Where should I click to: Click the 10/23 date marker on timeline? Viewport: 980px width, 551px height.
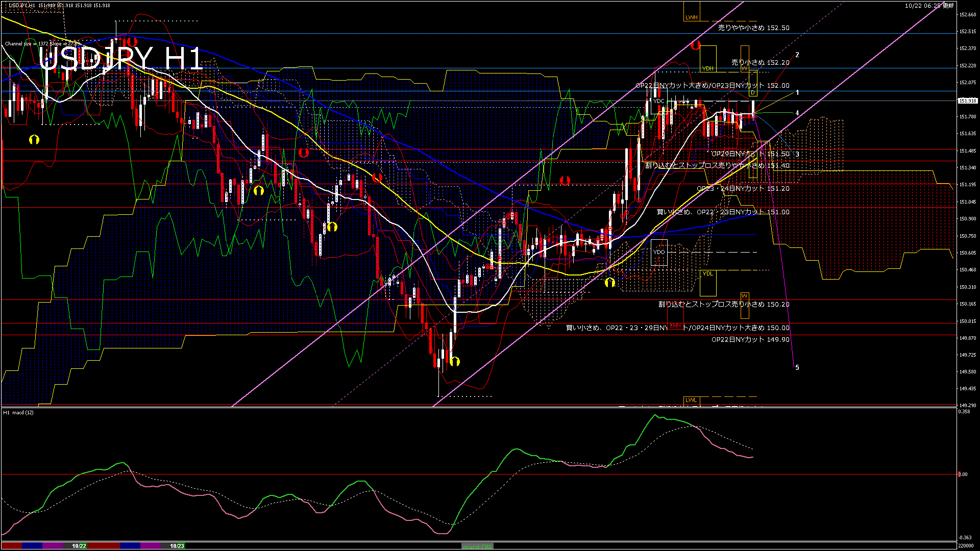[177, 546]
